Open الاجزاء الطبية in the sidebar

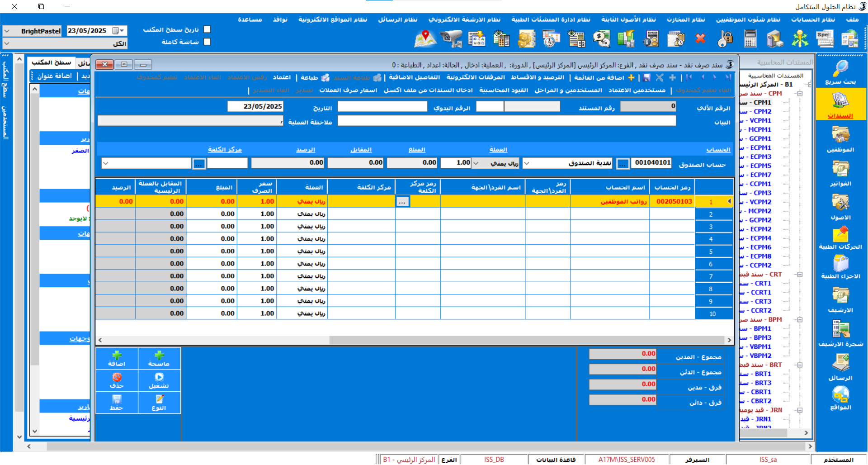(840, 267)
